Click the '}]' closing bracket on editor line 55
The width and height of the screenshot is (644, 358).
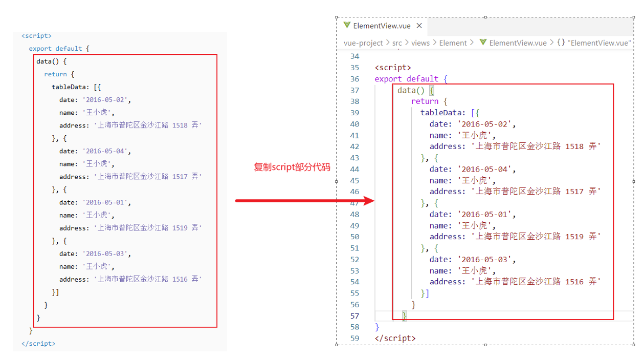tap(425, 293)
